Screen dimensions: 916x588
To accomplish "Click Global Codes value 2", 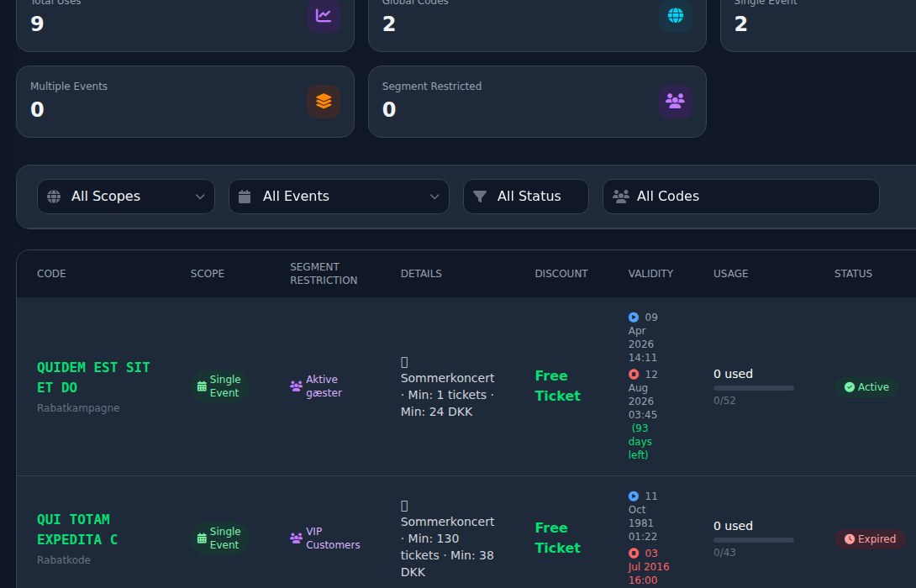I will (389, 24).
